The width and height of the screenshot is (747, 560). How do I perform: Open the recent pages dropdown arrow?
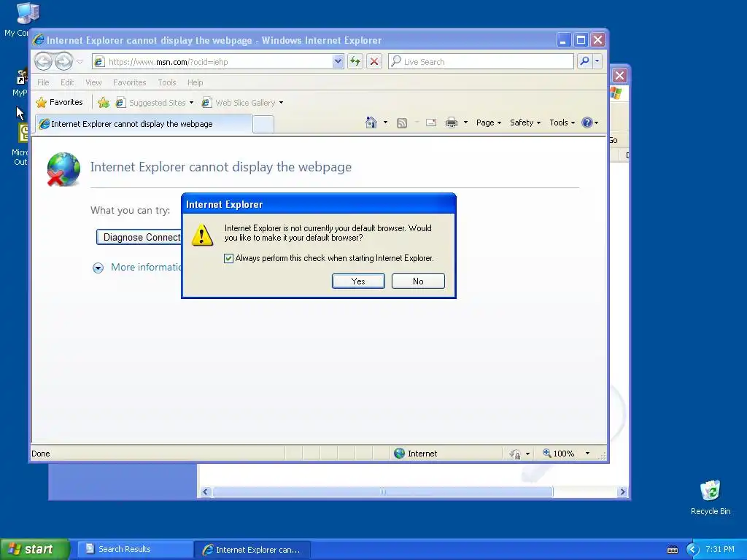click(x=80, y=62)
